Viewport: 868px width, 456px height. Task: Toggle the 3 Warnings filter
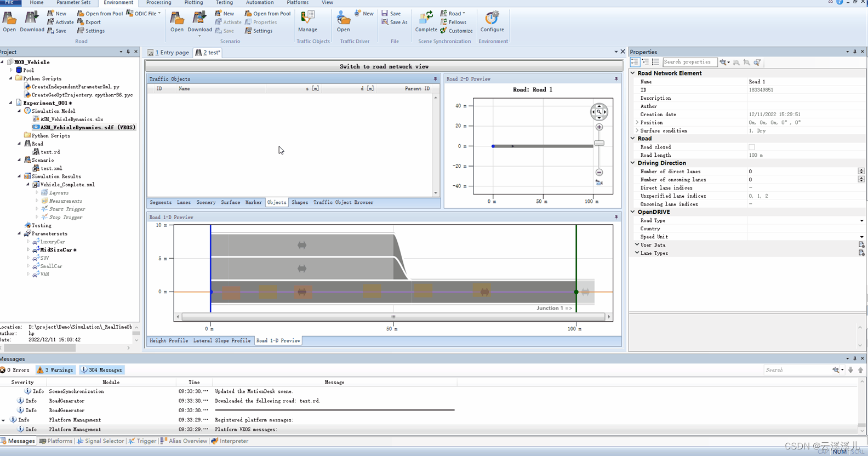click(55, 370)
